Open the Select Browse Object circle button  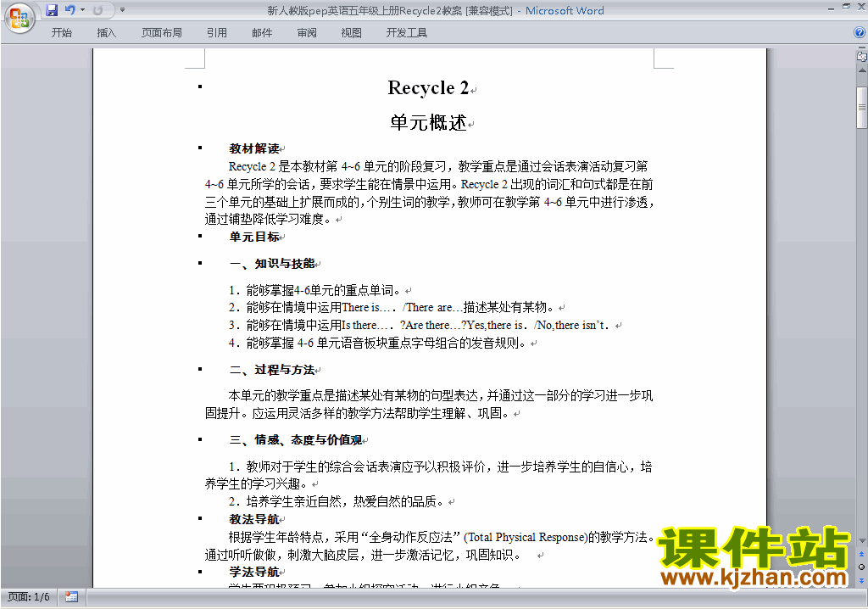pos(861,567)
